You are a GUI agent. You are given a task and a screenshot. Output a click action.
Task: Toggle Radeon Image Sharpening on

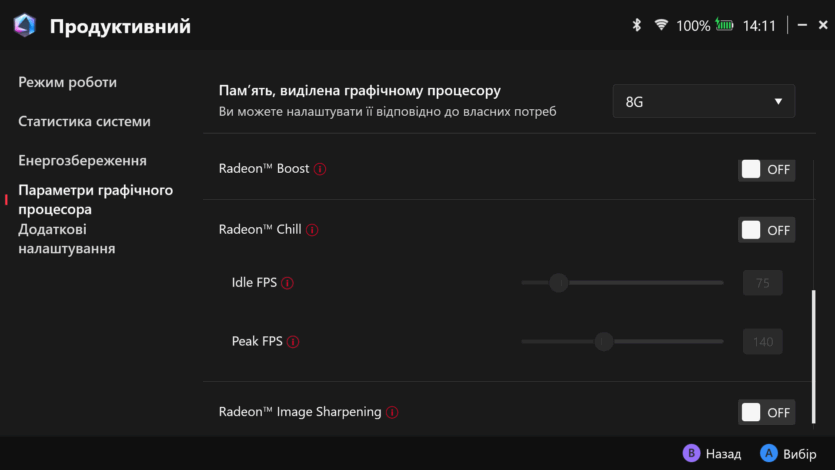coord(766,412)
